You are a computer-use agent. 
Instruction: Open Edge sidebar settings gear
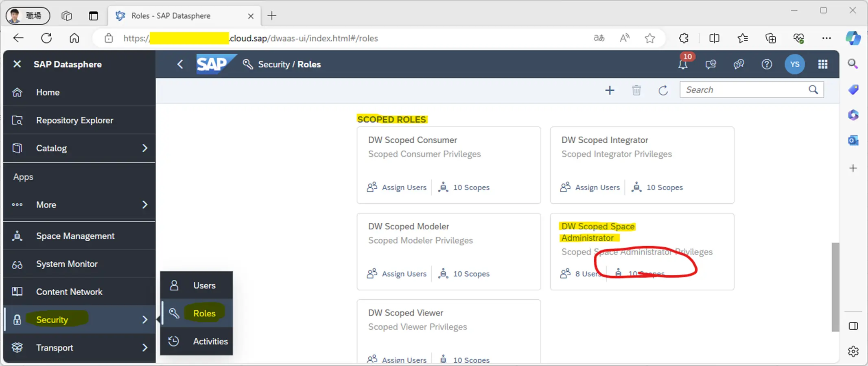click(x=853, y=351)
